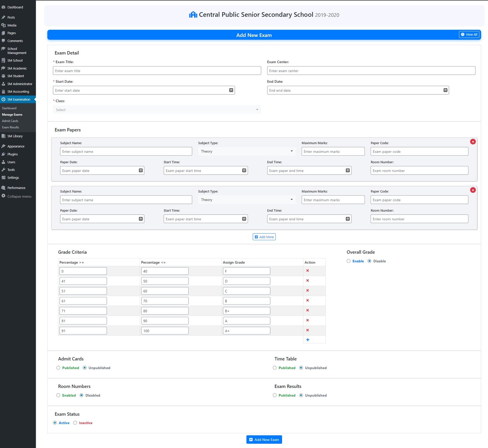Image resolution: width=488 pixels, height=448 pixels.
Task: Click the Percentage <= field containing 100
Action: click(x=165, y=331)
